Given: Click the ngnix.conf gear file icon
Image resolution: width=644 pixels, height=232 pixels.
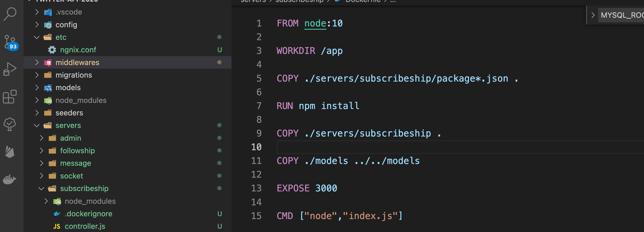Looking at the screenshot, I should tap(52, 50).
